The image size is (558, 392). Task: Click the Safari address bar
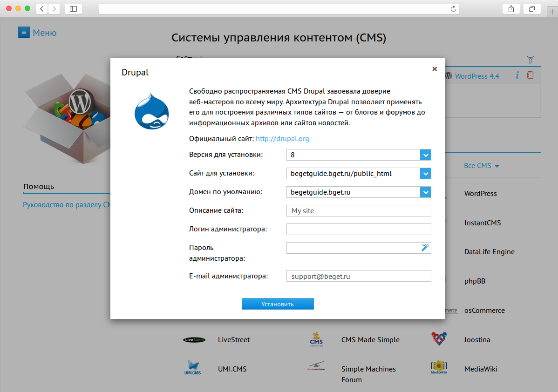(x=279, y=9)
